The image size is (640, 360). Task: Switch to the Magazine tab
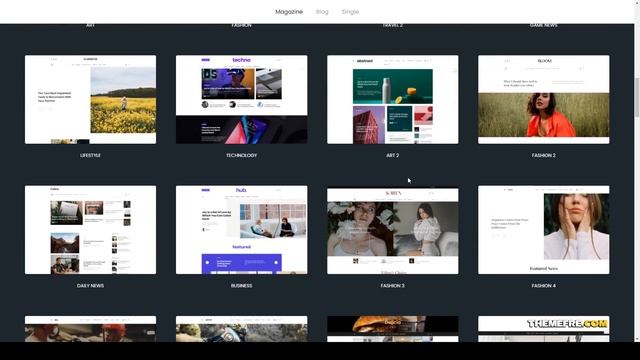click(289, 12)
